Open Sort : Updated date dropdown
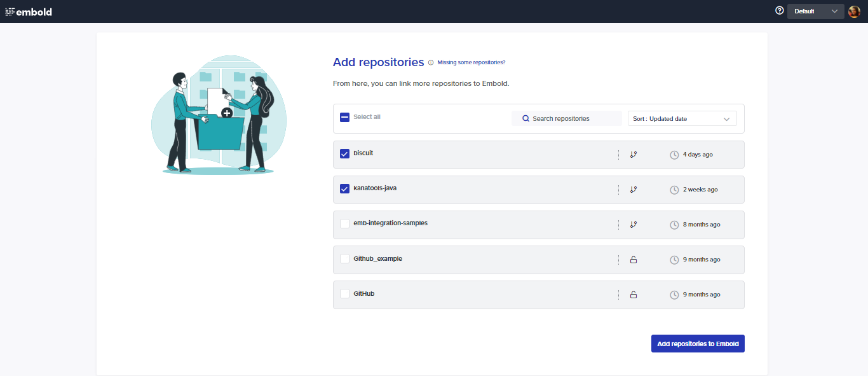This screenshot has height=376, width=868. click(x=682, y=119)
